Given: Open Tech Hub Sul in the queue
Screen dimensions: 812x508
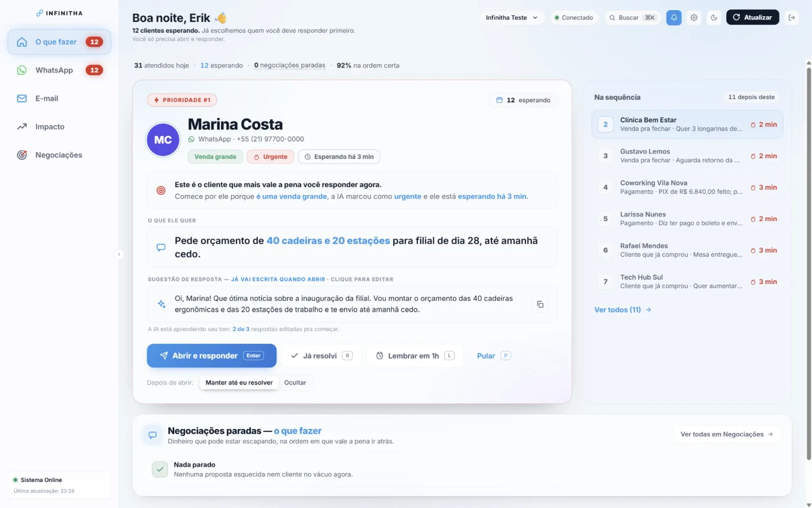Looking at the screenshot, I should pyautogui.click(x=687, y=282).
